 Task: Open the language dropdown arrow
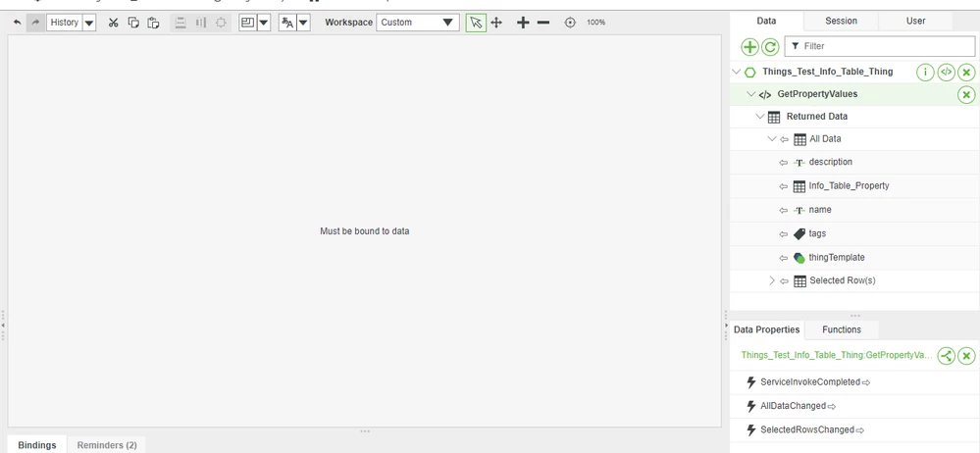[303, 23]
